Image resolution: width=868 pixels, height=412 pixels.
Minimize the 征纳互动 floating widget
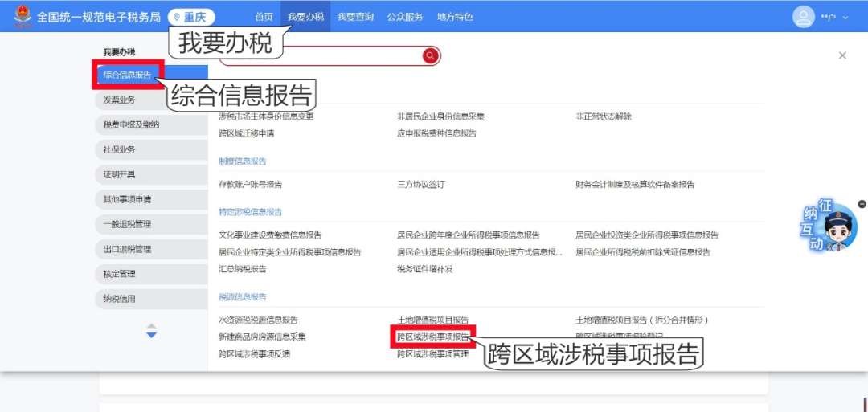click(862, 204)
